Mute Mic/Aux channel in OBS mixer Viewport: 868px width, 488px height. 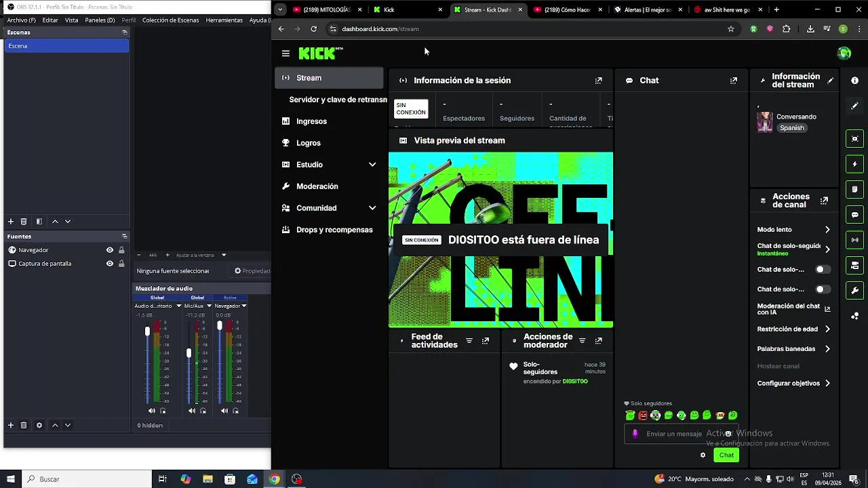pyautogui.click(x=191, y=411)
